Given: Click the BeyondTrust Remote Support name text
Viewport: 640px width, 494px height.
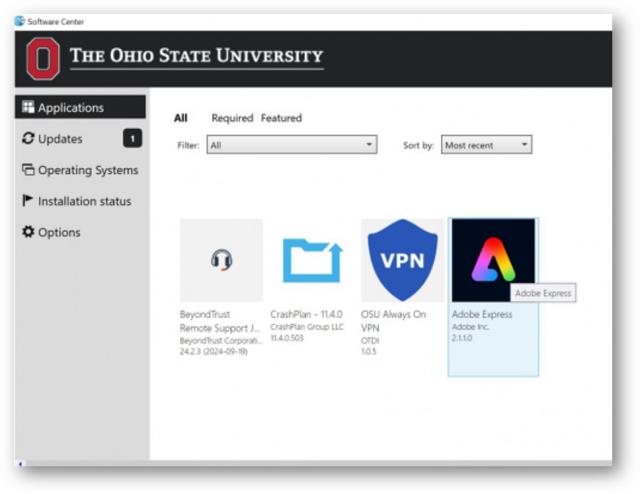Looking at the screenshot, I should 220,321.
